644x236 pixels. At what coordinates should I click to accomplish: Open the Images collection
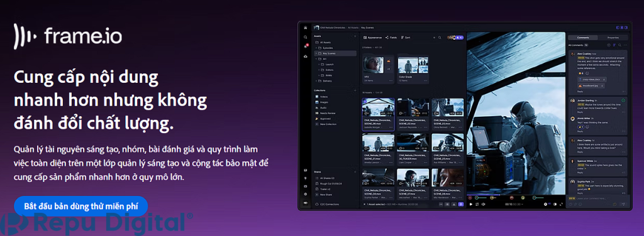pyautogui.click(x=322, y=102)
